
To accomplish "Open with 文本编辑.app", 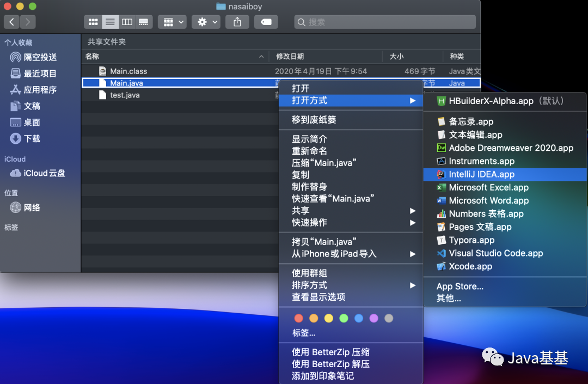I will point(505,135).
